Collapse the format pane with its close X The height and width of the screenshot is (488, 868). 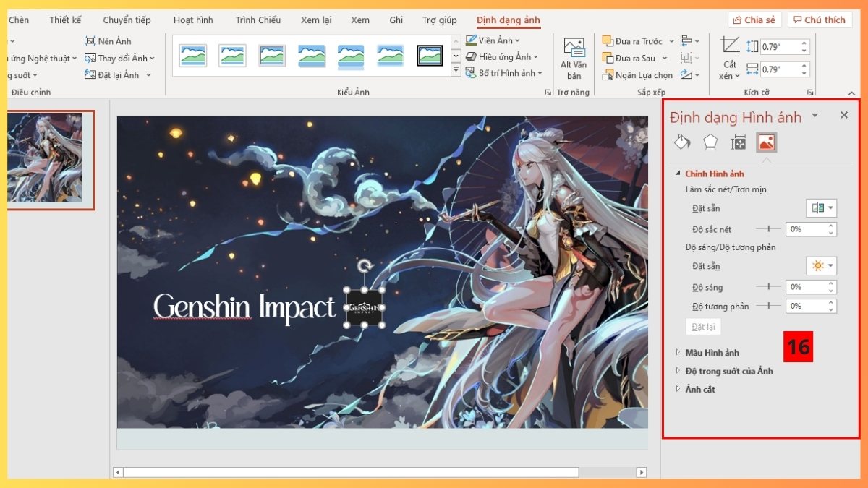(x=843, y=114)
